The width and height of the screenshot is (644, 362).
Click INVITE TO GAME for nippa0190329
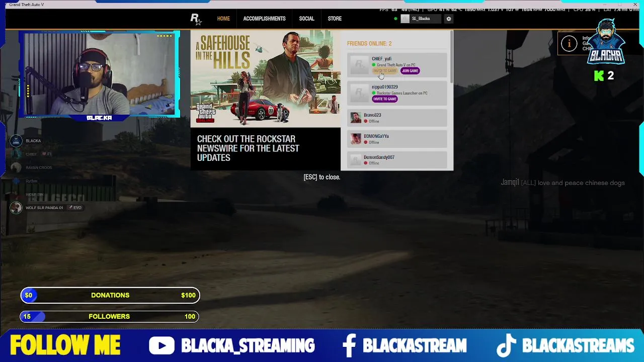click(x=385, y=99)
